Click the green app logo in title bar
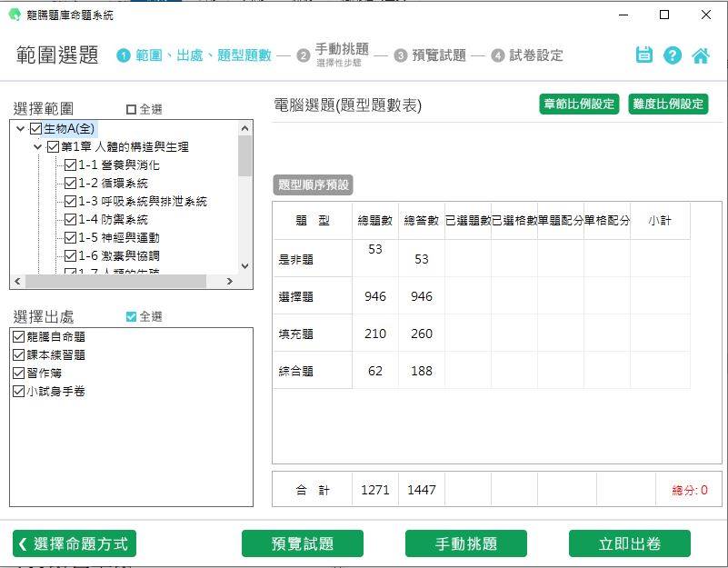 click(15, 15)
